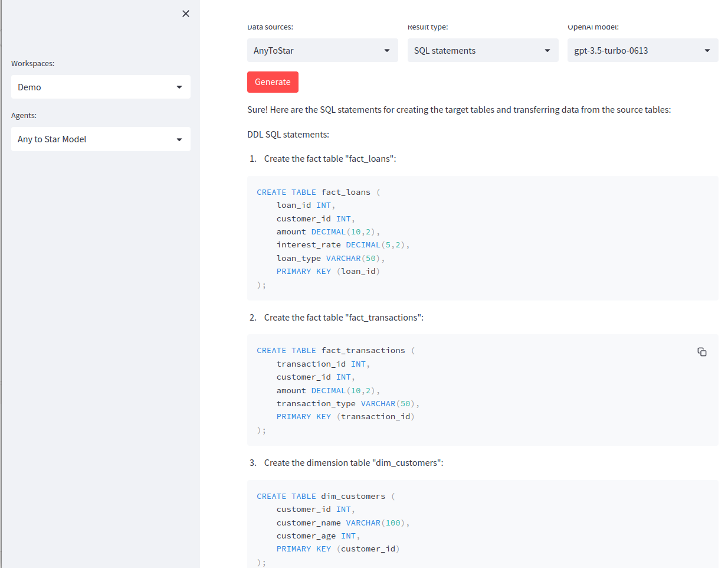Open the Agents dropdown showing Any to Star Model
Screen dimensions: 728x568
100,139
